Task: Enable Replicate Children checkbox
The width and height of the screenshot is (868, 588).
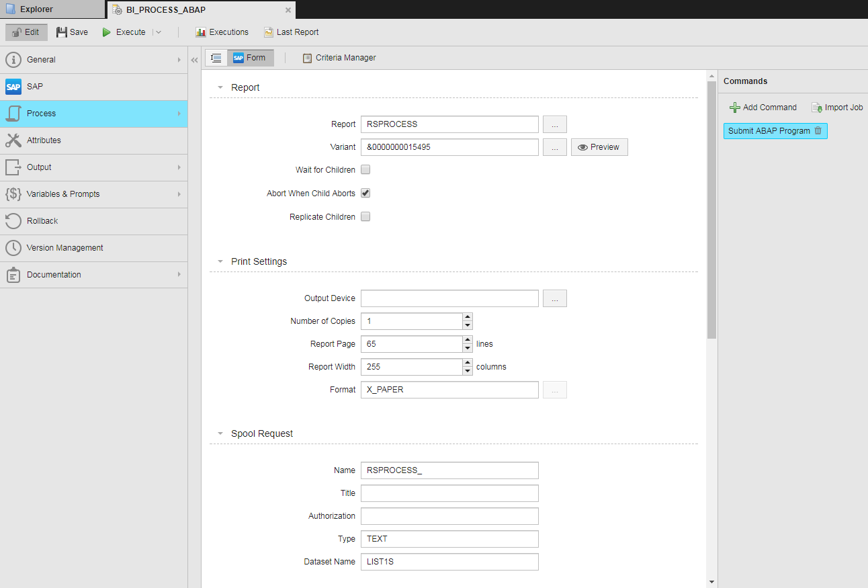Action: [x=365, y=217]
